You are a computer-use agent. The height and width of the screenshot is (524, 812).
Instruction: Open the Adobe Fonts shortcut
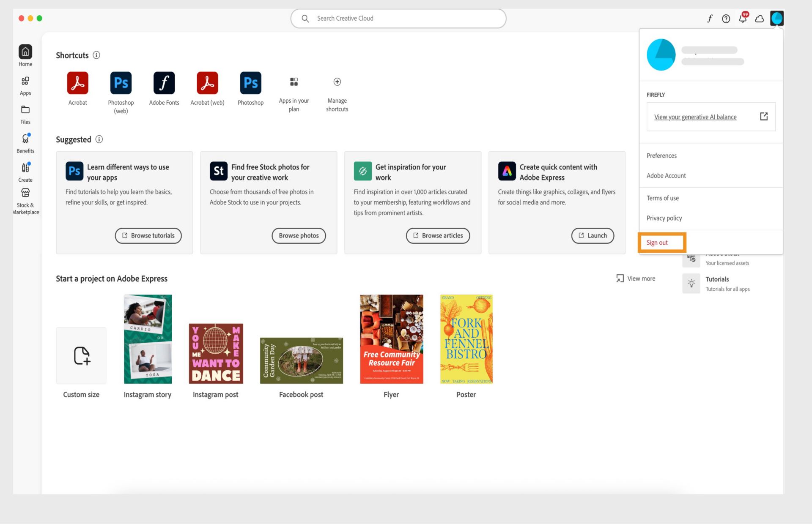click(x=164, y=83)
